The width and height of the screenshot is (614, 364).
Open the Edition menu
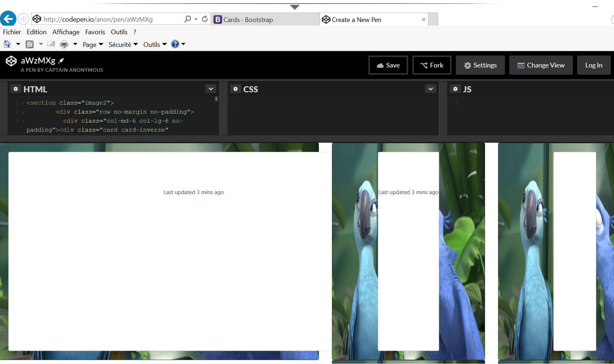click(36, 32)
